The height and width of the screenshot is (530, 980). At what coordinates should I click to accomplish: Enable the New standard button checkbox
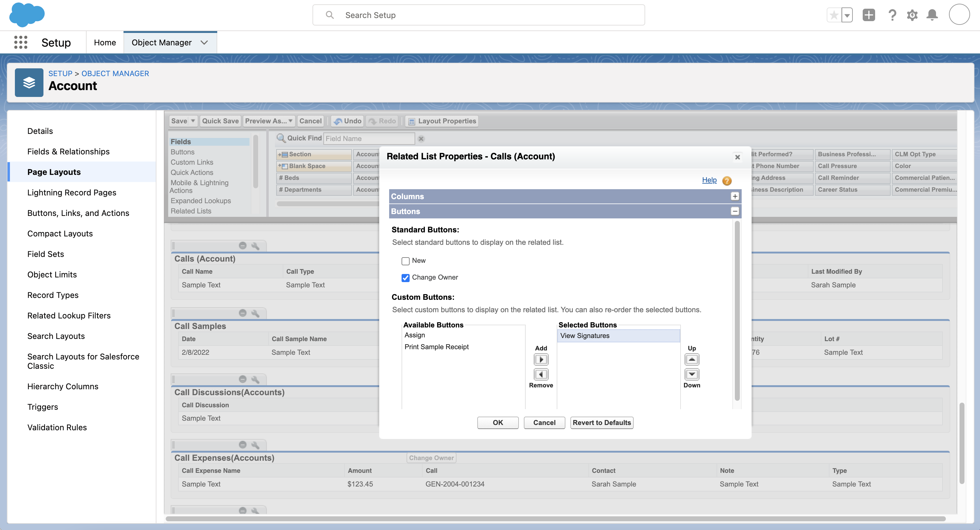(406, 261)
